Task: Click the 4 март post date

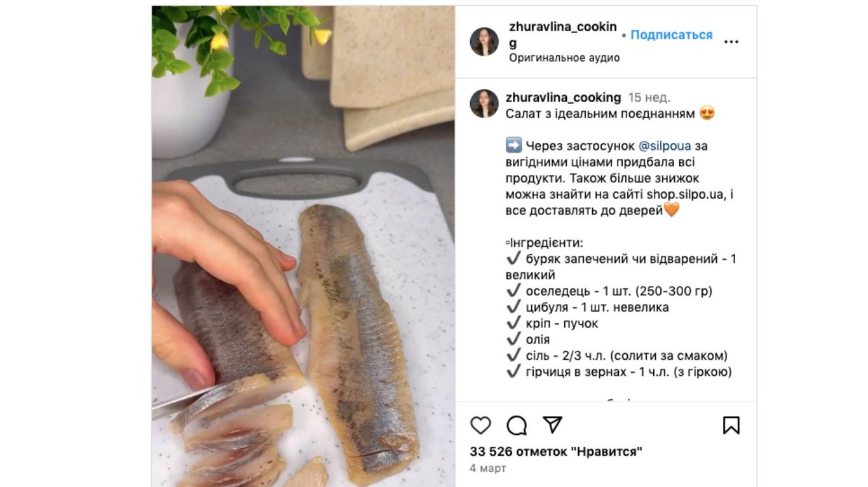Action: (488, 469)
